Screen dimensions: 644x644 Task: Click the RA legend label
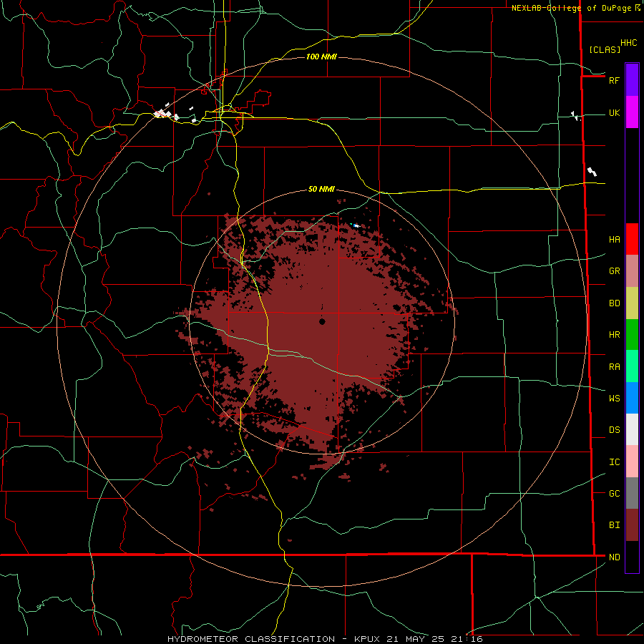coord(614,366)
